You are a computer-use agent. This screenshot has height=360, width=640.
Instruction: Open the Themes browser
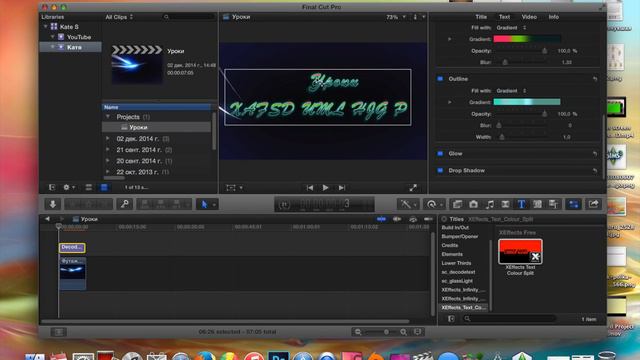[x=553, y=204]
